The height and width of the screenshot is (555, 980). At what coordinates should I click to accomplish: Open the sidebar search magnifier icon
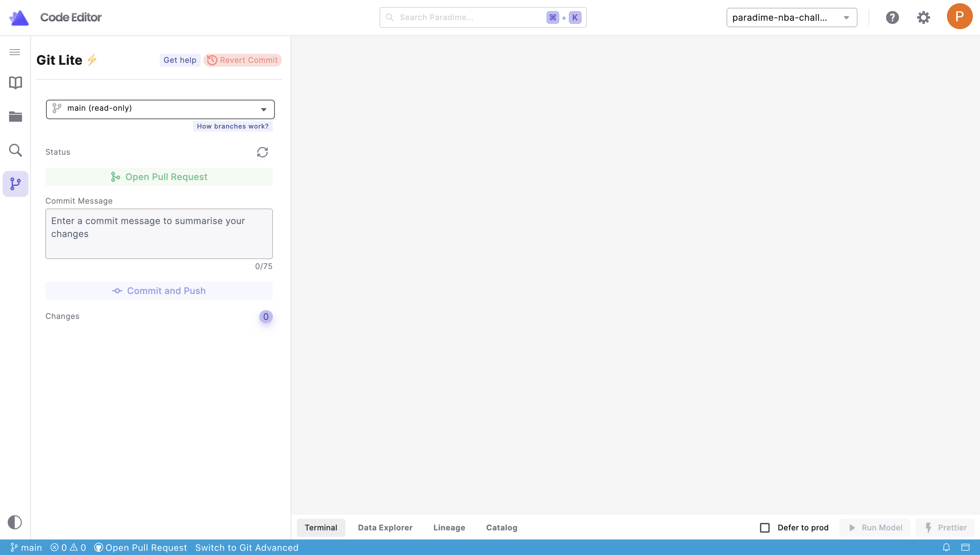(15, 150)
